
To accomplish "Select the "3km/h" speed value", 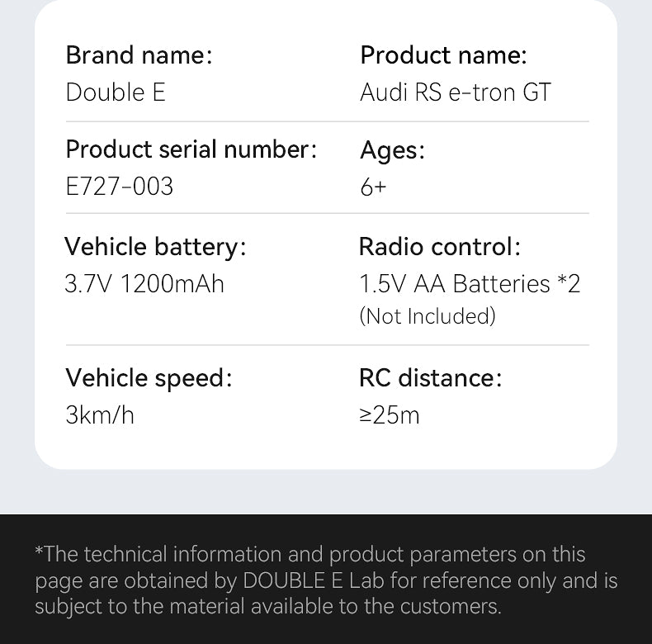I will click(100, 414).
